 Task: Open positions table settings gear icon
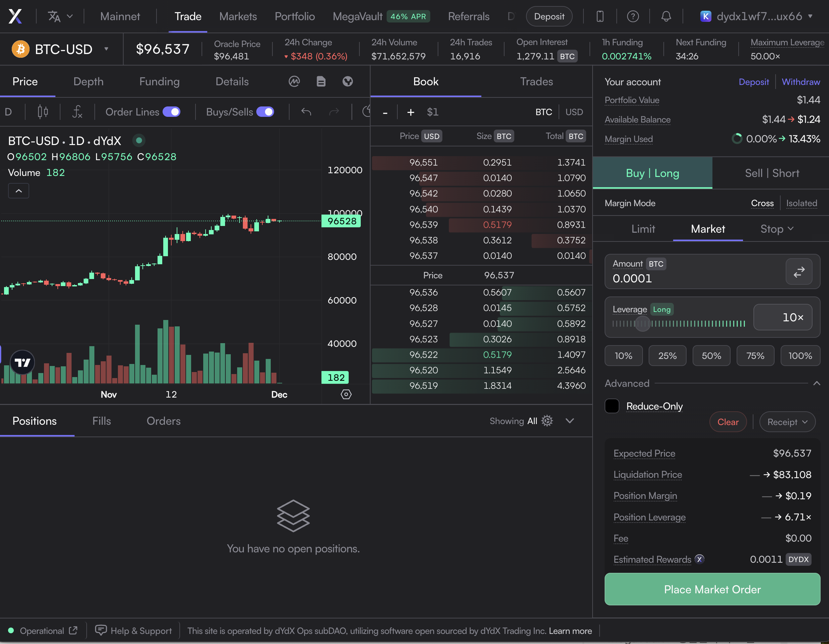coord(547,421)
